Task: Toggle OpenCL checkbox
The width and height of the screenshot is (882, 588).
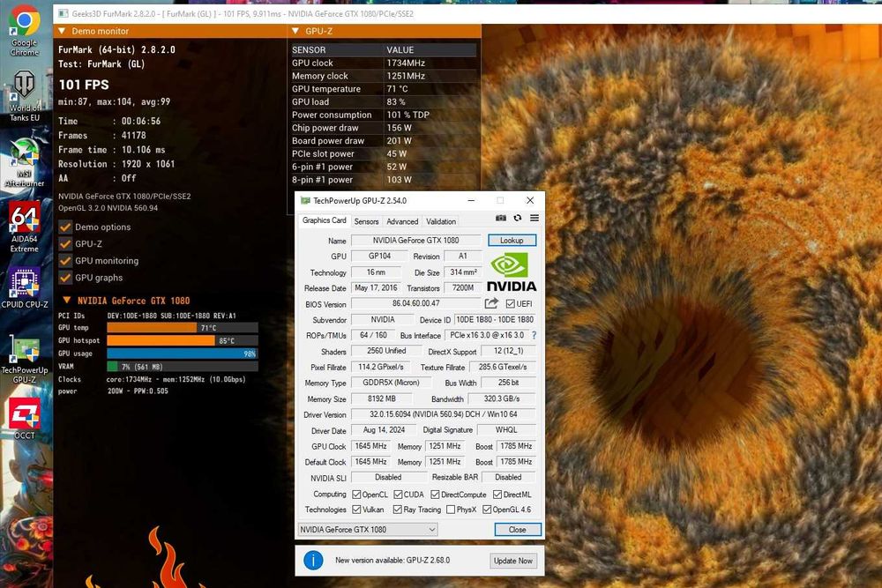Action: [356, 495]
